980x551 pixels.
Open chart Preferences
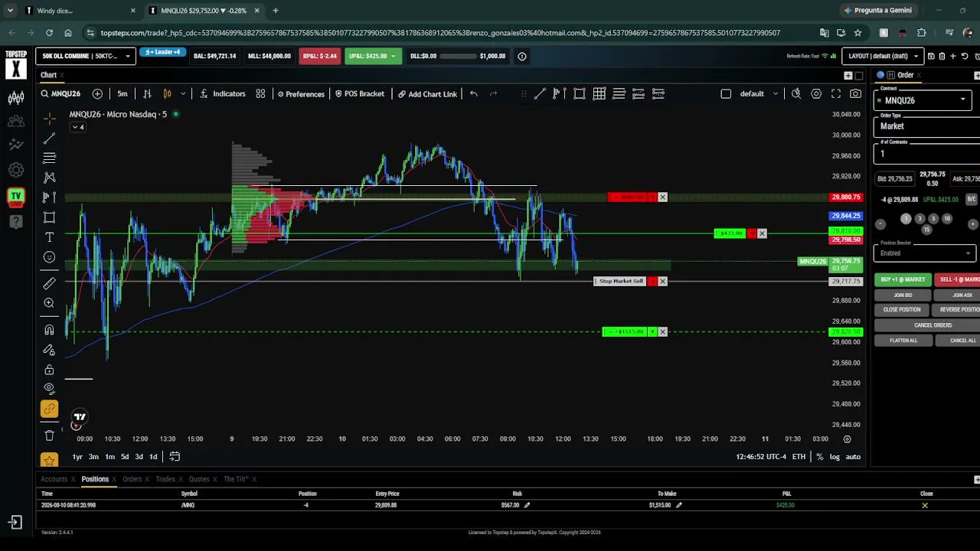(x=301, y=94)
